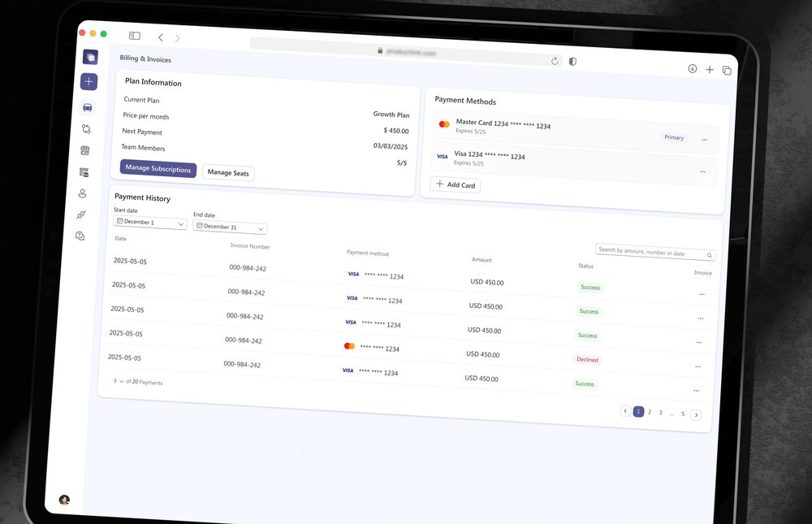This screenshot has height=524, width=812.
Task: Click the search magnifier icon
Action: click(710, 255)
